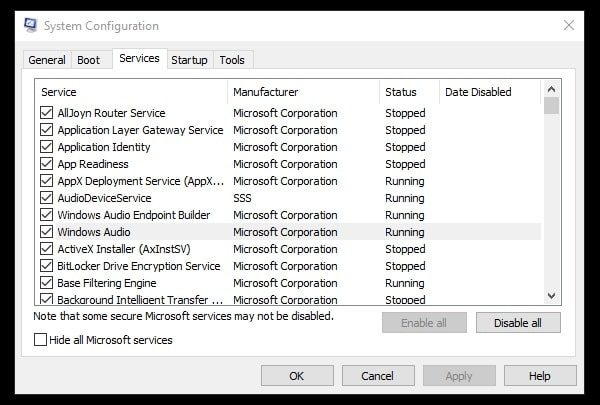Uncheck the Application Identity checkbox
The height and width of the screenshot is (405, 600).
pos(46,147)
